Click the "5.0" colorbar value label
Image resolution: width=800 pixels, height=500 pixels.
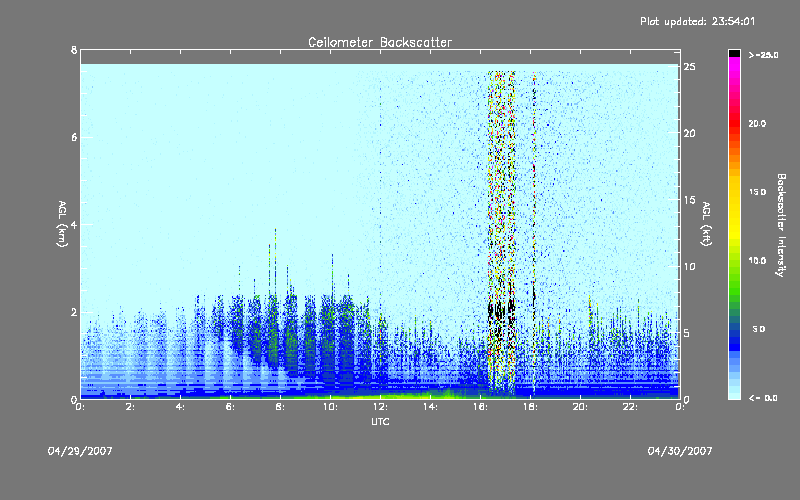[x=758, y=329]
